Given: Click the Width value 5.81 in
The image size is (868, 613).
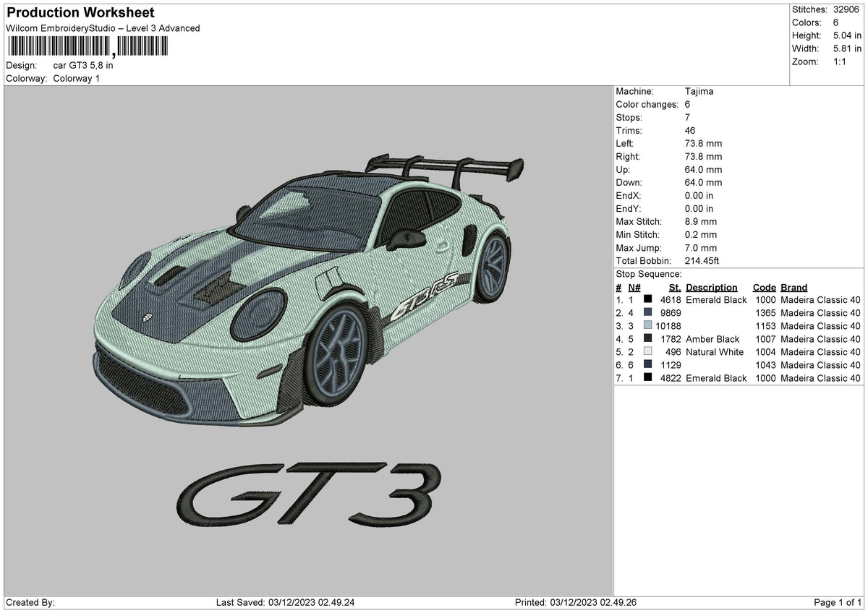Looking at the screenshot, I should point(847,48).
